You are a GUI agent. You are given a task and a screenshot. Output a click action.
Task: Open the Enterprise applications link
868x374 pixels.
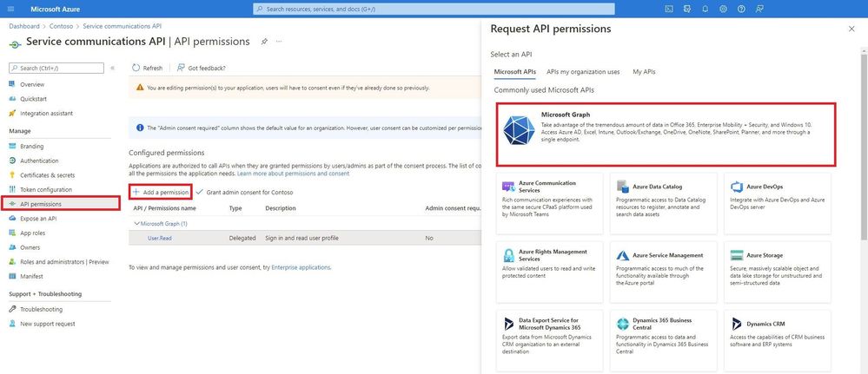point(301,267)
